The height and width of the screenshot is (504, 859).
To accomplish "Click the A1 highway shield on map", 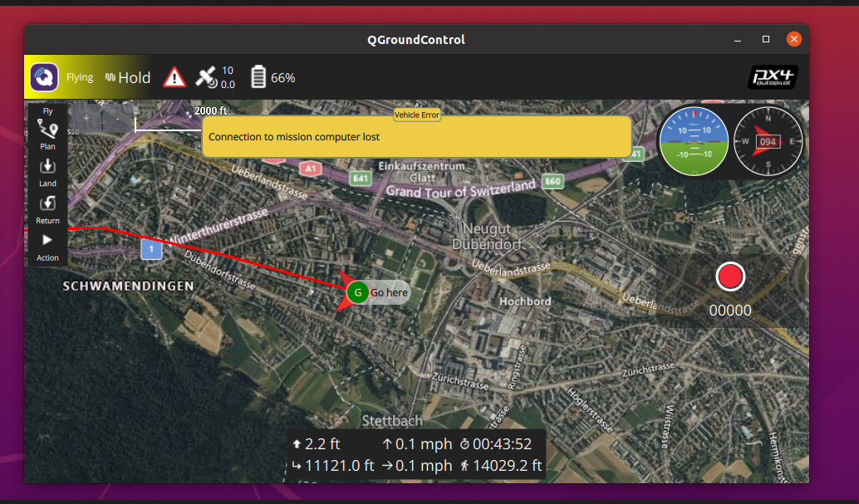I will click(x=310, y=169).
